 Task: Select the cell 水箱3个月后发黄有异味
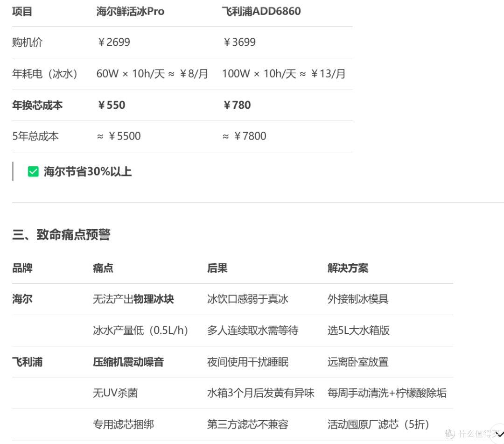point(261,393)
